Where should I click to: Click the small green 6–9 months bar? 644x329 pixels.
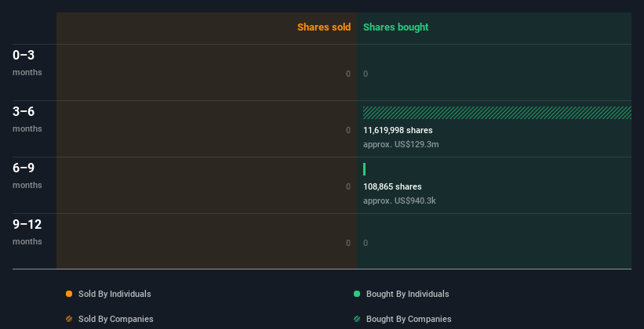pos(364,169)
